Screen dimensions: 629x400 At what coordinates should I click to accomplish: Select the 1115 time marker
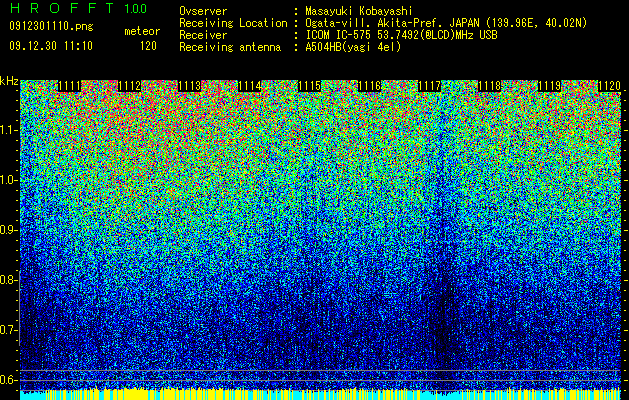(x=309, y=86)
